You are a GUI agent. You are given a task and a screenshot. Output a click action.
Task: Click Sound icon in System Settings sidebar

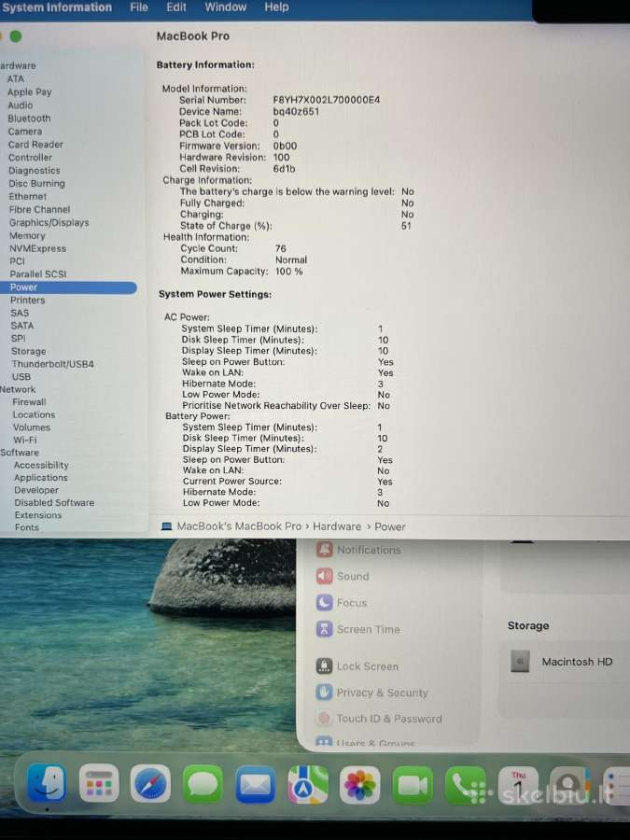click(325, 576)
